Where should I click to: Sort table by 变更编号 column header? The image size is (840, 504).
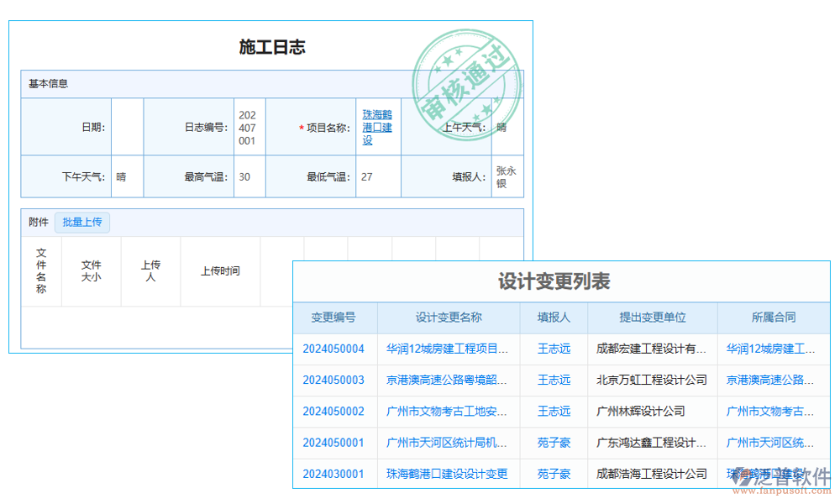pyautogui.click(x=333, y=317)
